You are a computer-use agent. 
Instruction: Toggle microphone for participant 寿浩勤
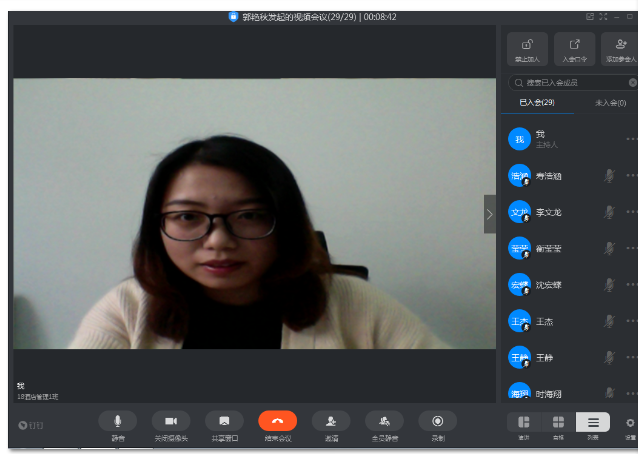pyautogui.click(x=608, y=176)
